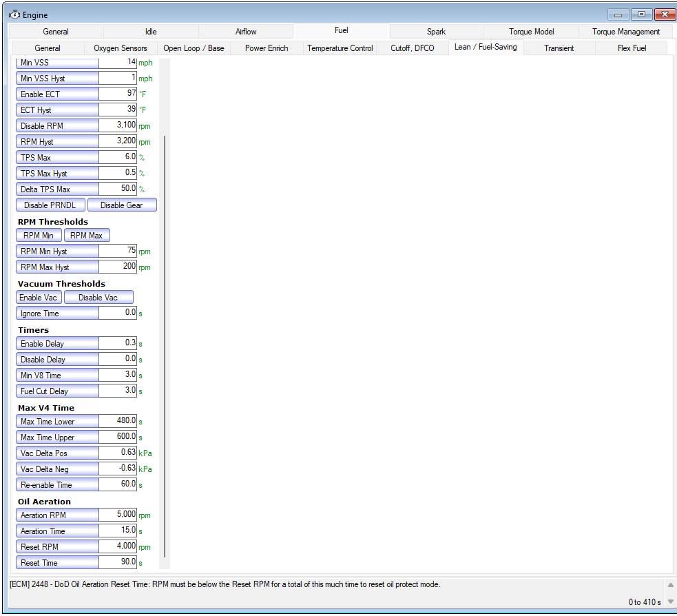Edit the Aeration RPM value
Viewport: 677px width, 616px height.
coord(118,515)
